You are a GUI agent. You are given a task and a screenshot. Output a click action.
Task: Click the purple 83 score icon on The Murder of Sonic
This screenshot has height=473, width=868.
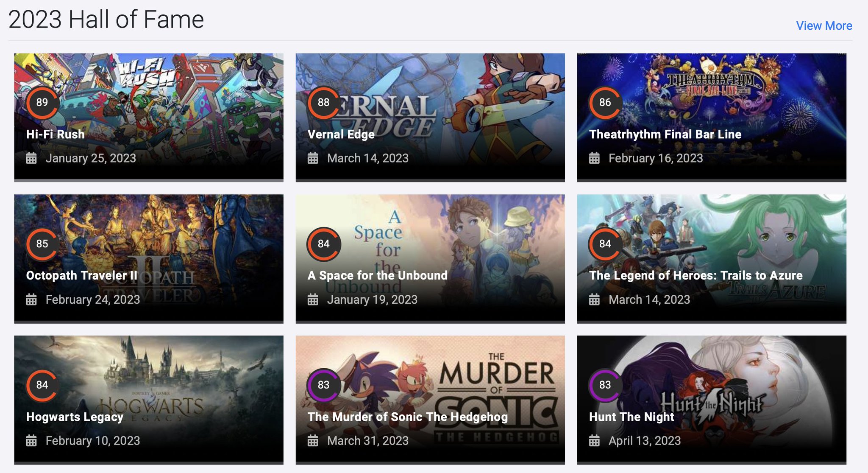click(x=324, y=385)
